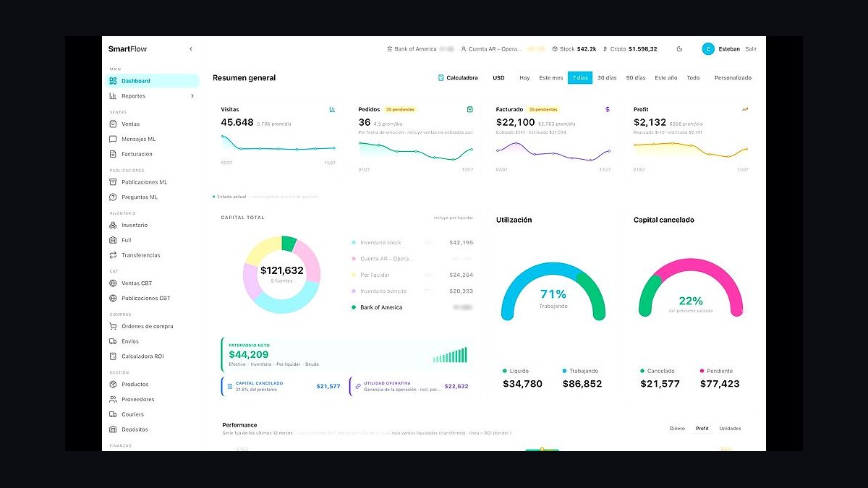Click the yellow Por liquidar legend dot
The image size is (868, 488).
(x=353, y=275)
